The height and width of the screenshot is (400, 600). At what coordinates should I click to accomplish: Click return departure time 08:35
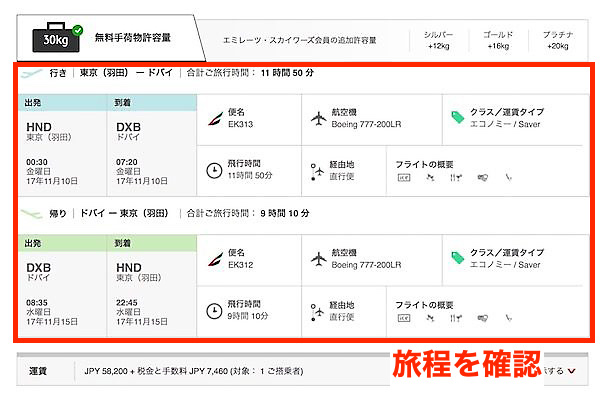point(37,302)
